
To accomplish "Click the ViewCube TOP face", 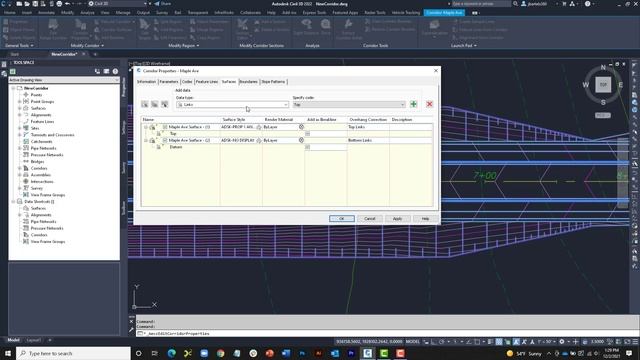I will coord(603,85).
